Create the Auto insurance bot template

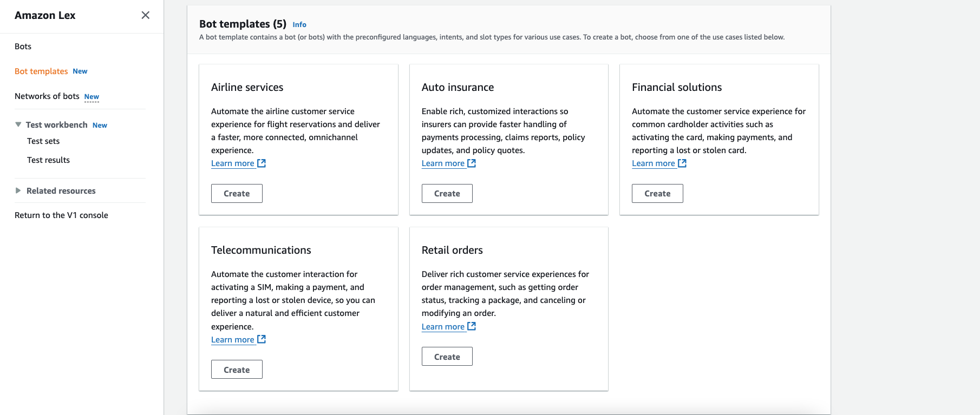point(447,193)
